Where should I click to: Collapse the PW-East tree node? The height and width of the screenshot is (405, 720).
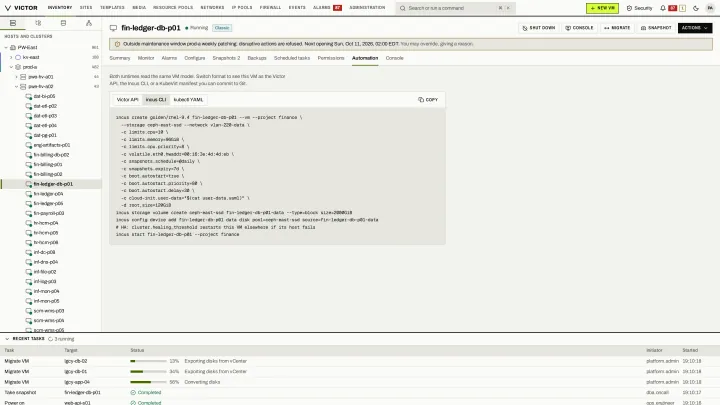pos(6,47)
